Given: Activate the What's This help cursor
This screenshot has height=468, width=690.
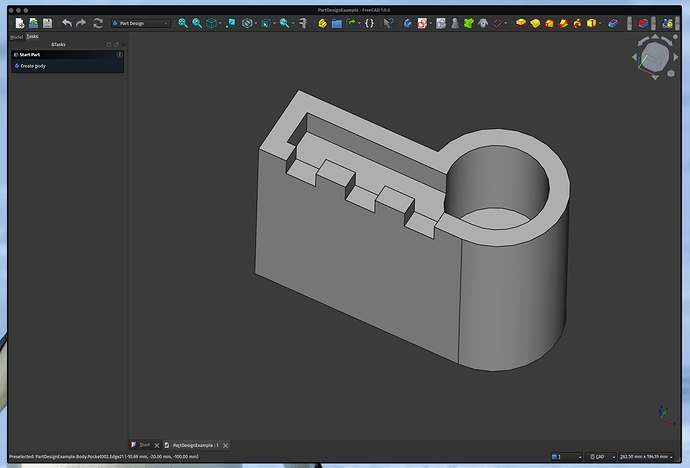Looking at the screenshot, I should click(x=388, y=23).
